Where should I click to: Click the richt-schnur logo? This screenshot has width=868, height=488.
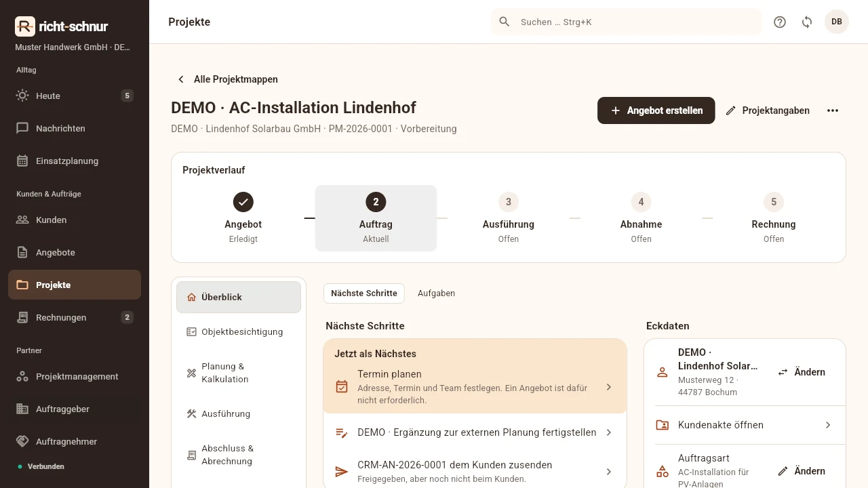pyautogui.click(x=62, y=26)
